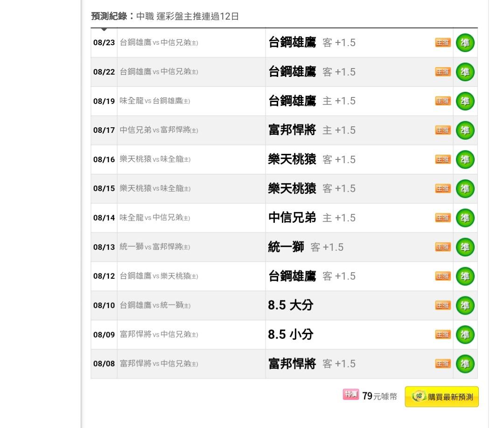Select the 8.5 小分 prediction
The image size is (504, 428).
291,335
